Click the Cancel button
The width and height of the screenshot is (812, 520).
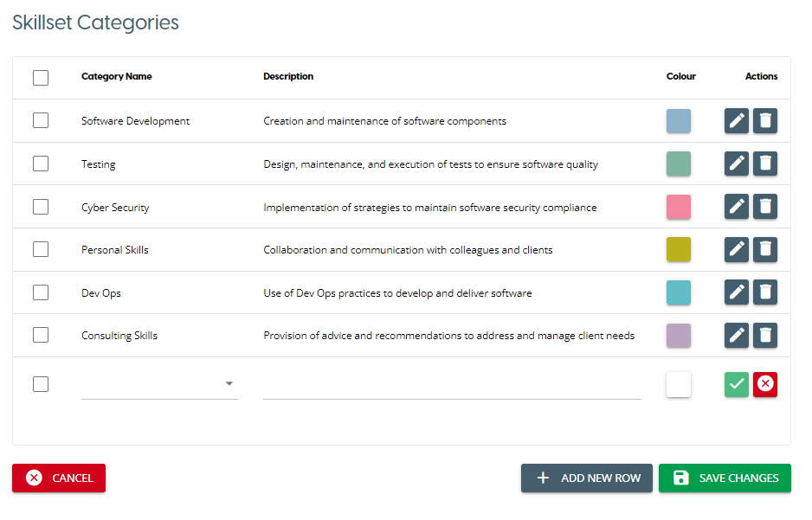[59, 478]
